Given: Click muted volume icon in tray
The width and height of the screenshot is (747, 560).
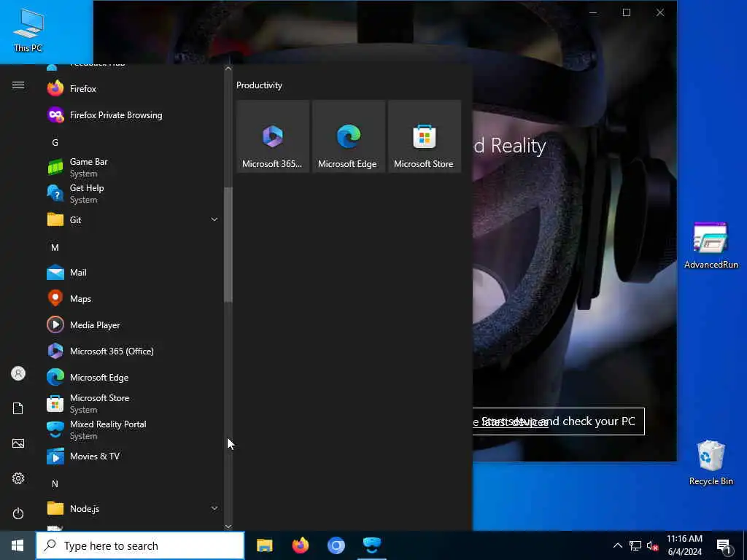Looking at the screenshot, I should pyautogui.click(x=652, y=545).
